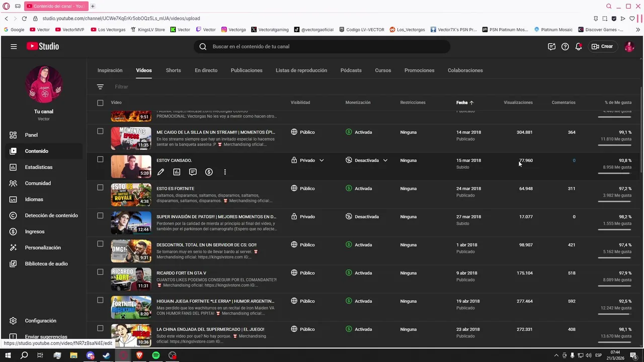This screenshot has width=644, height=362.
Task: Open analytics icon for ESTOY CANSADO
Action: pos(177,172)
